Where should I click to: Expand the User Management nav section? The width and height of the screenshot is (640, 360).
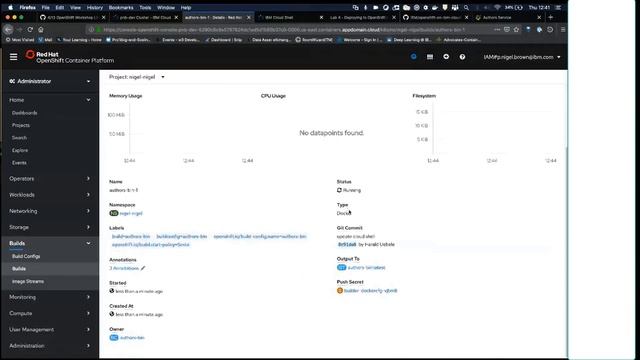tap(50, 329)
